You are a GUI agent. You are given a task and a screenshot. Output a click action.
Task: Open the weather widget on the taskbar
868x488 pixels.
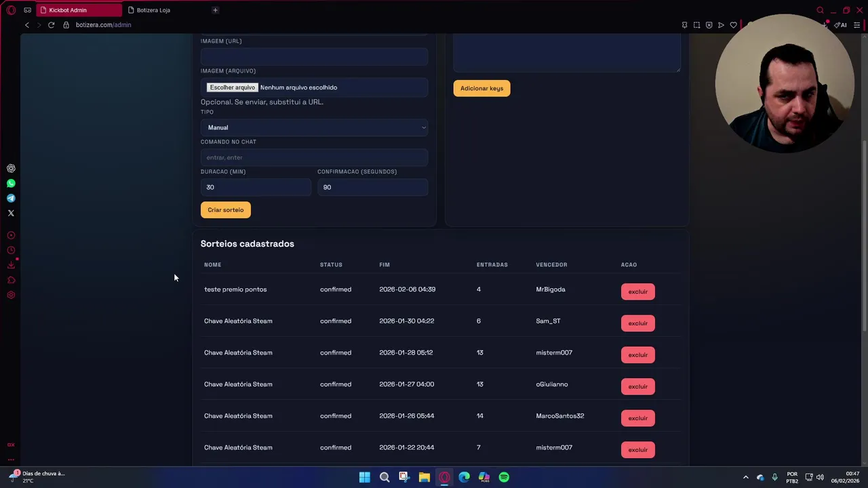click(38, 477)
